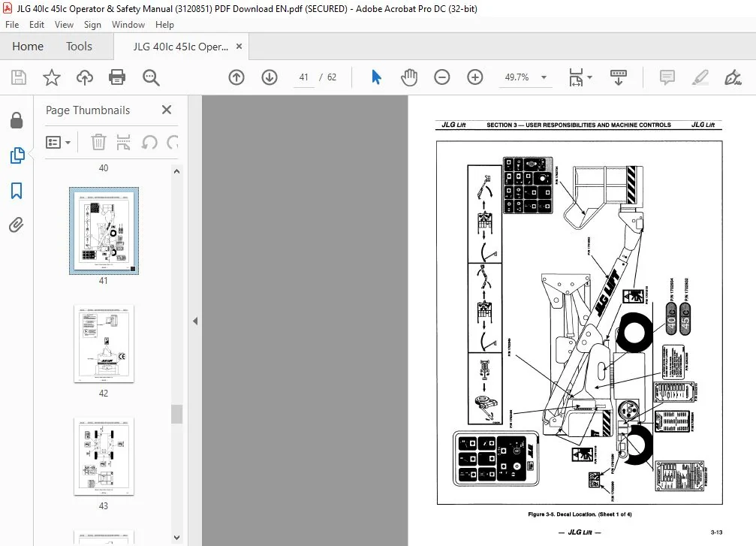The image size is (756, 546).
Task: Open the Sign document pen tool
Action: [733, 77]
